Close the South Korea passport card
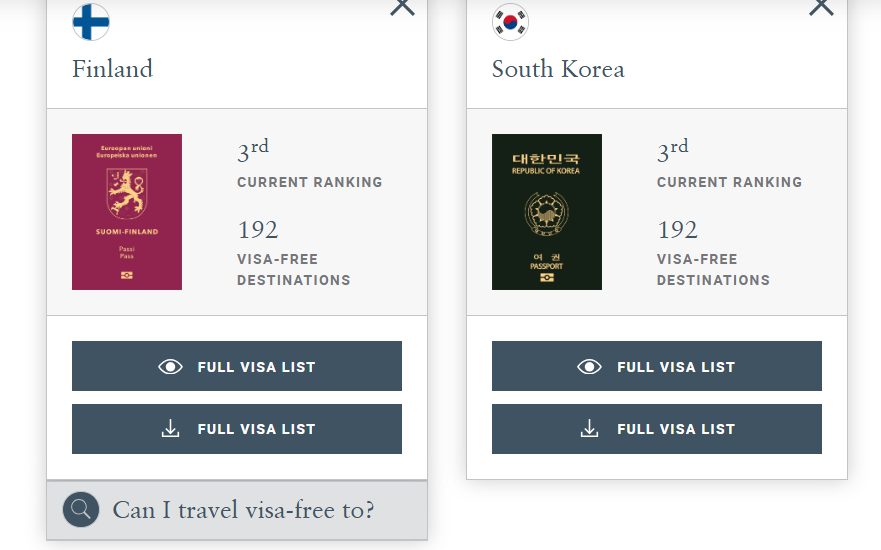881x550 pixels. pos(821,7)
